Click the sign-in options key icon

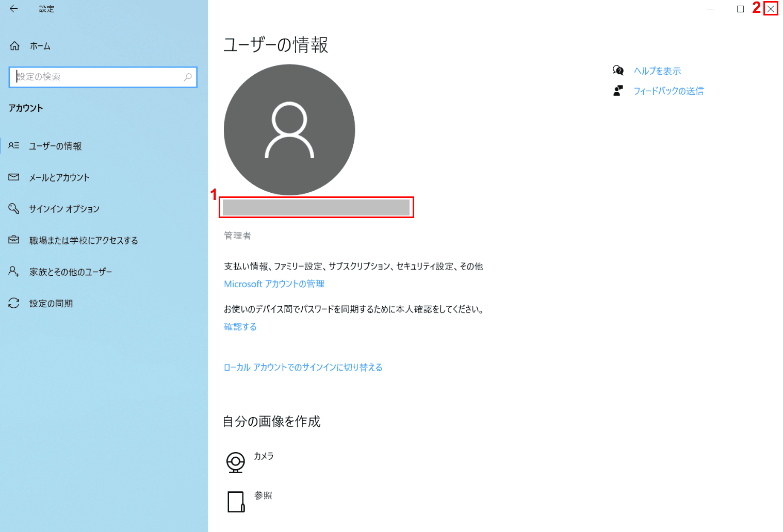14,209
